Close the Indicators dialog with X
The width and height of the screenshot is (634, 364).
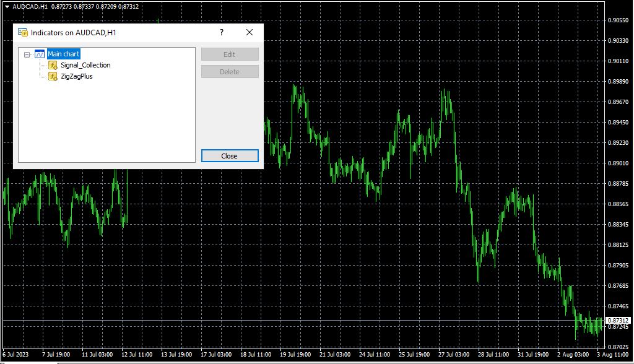point(250,32)
